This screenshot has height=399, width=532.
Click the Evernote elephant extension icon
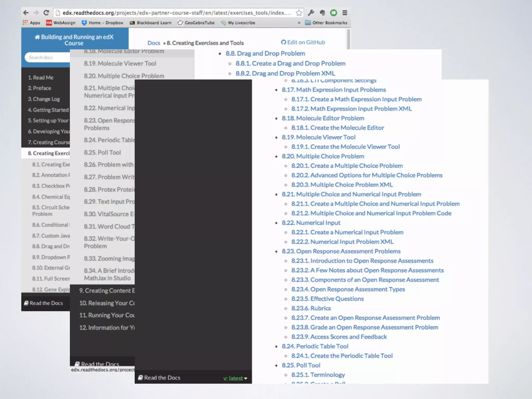point(322,13)
